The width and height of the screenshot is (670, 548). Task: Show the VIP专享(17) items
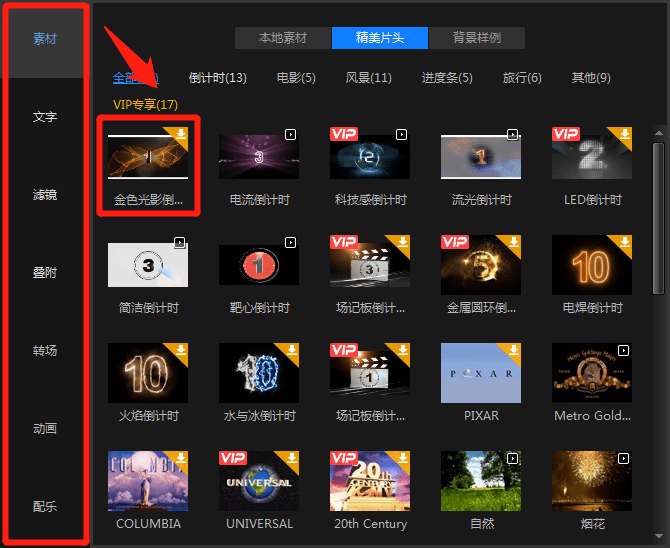145,104
